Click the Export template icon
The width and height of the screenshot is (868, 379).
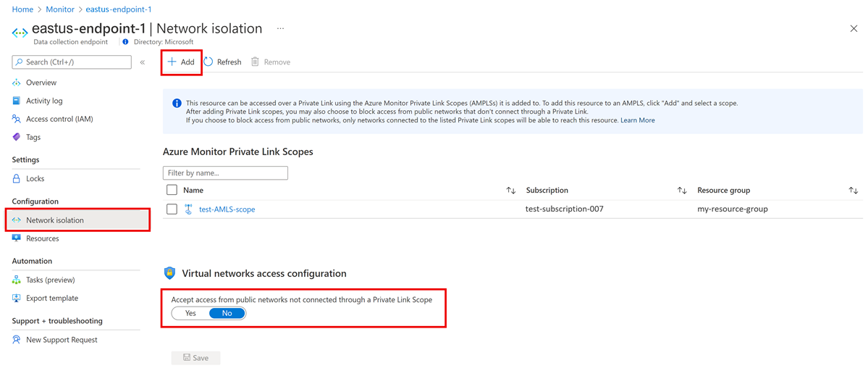(x=16, y=298)
